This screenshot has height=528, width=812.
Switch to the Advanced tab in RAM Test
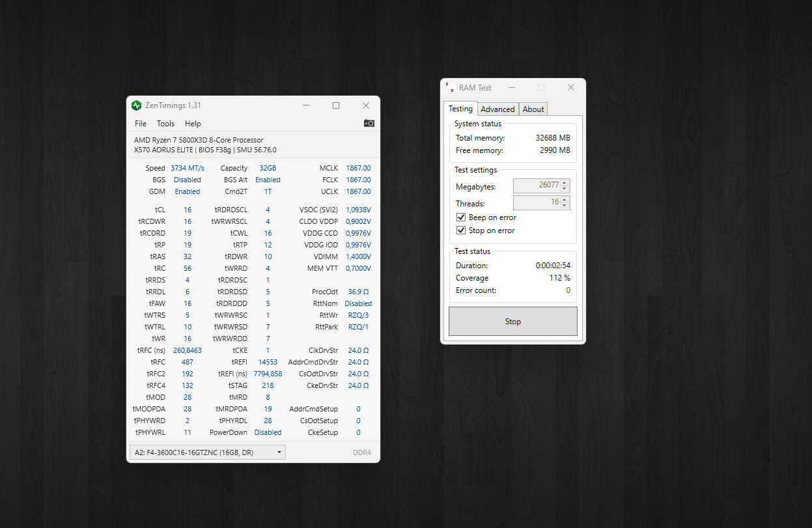[498, 109]
